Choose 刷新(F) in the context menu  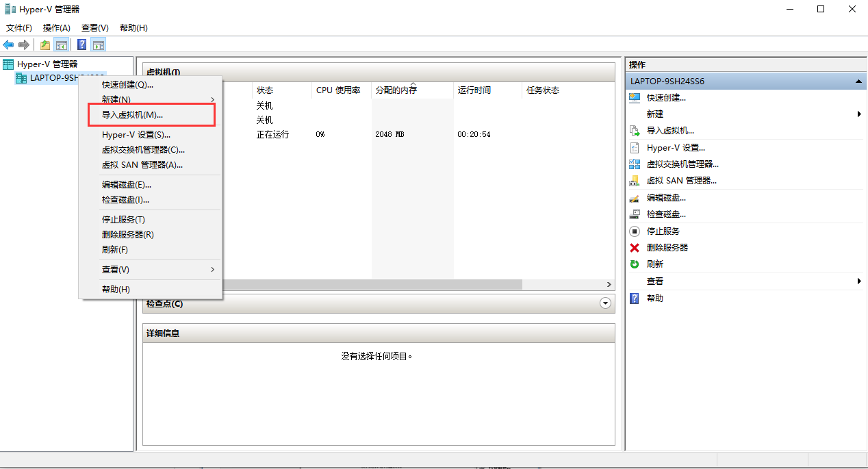[x=151, y=250]
